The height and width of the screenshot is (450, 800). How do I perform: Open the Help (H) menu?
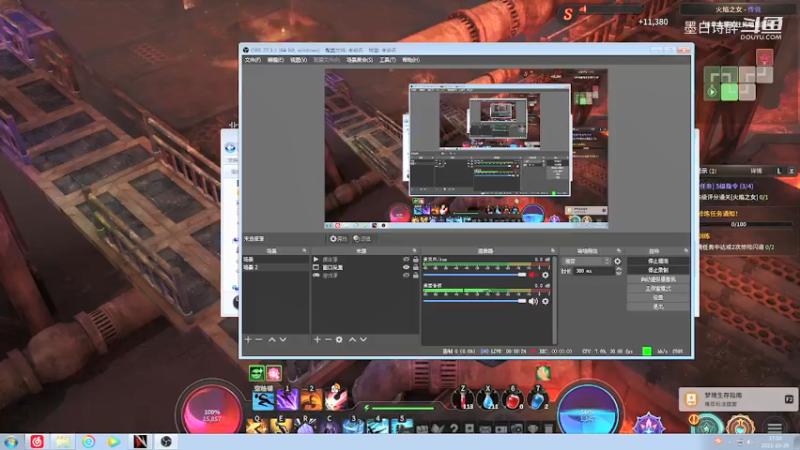(x=411, y=60)
